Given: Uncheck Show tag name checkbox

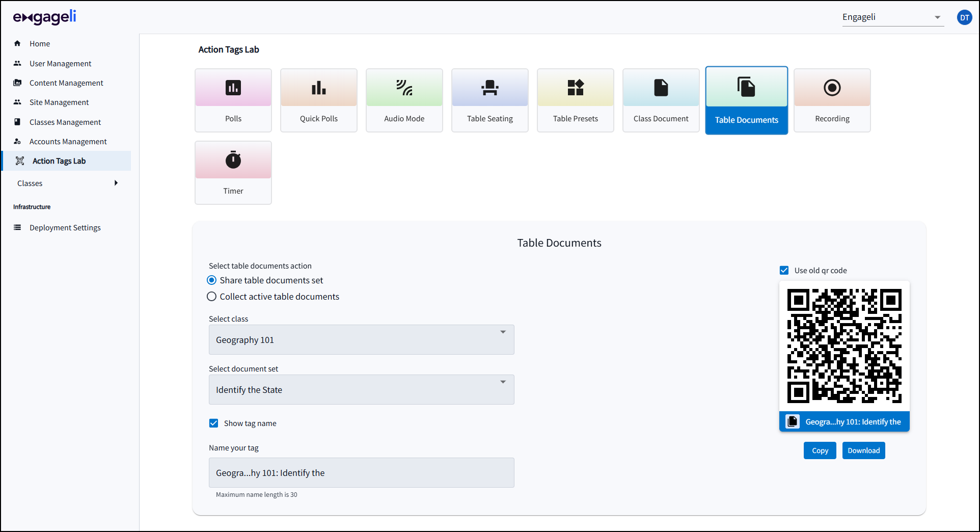Looking at the screenshot, I should (x=214, y=423).
